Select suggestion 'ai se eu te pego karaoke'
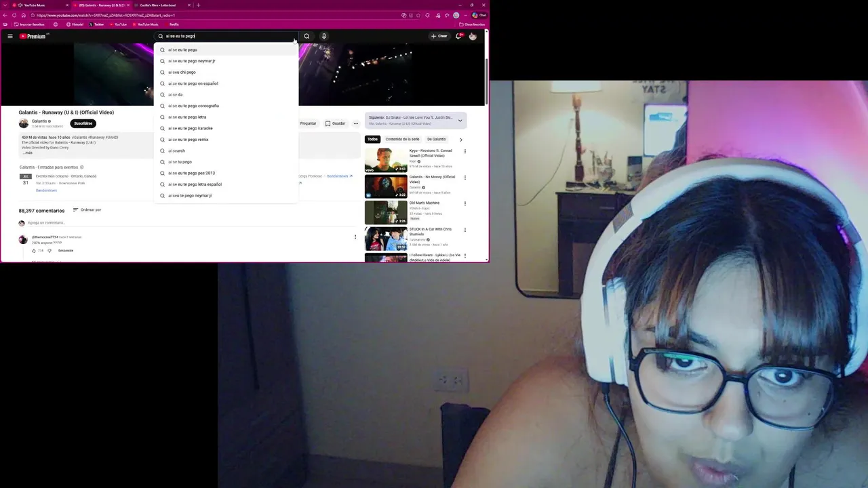Image resolution: width=868 pixels, height=488 pixels. (226, 128)
